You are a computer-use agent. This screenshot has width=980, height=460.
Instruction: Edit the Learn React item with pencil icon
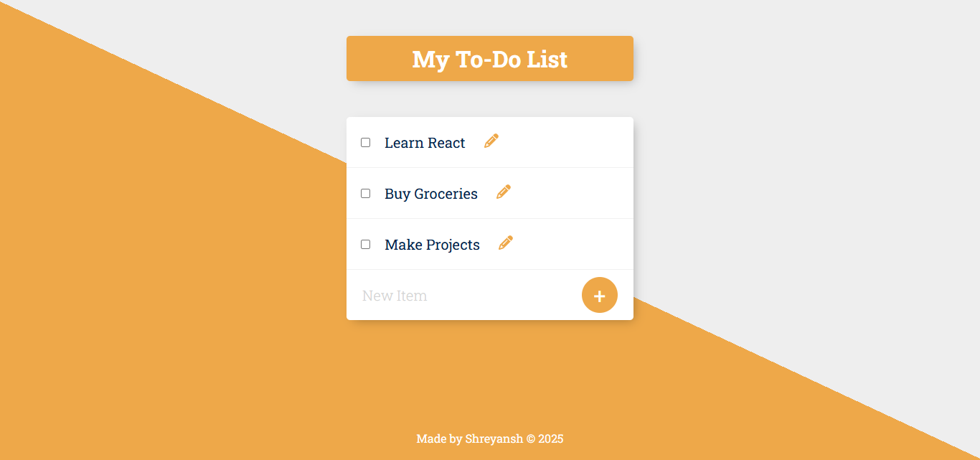(491, 141)
